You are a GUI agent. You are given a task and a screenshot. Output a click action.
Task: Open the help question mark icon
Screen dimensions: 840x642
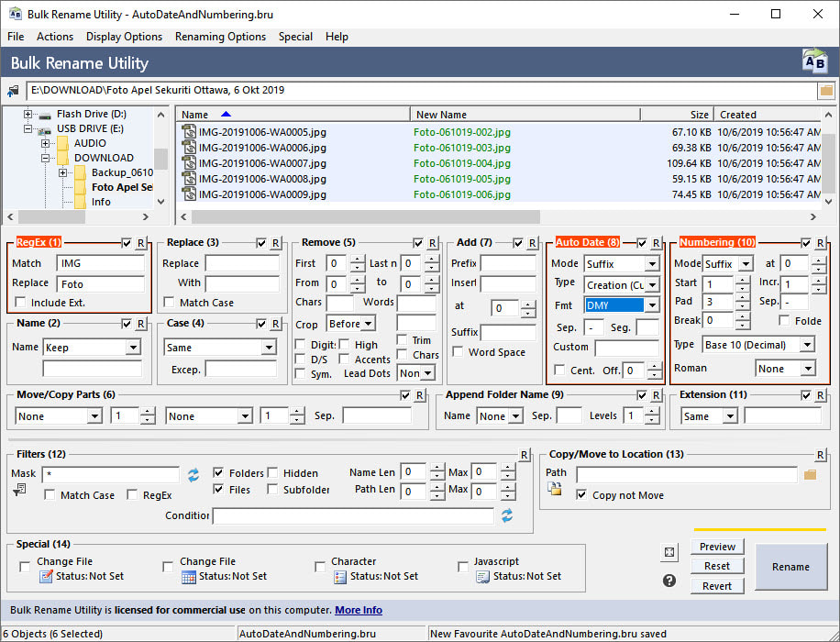tap(669, 581)
